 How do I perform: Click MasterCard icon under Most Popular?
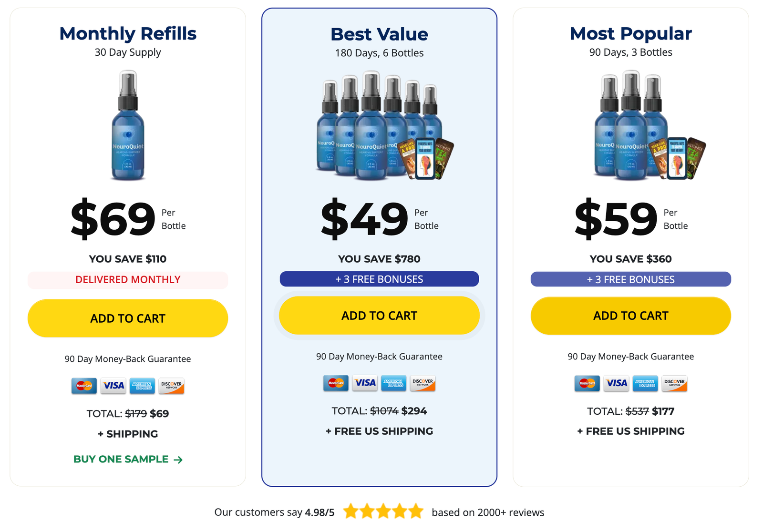(587, 383)
